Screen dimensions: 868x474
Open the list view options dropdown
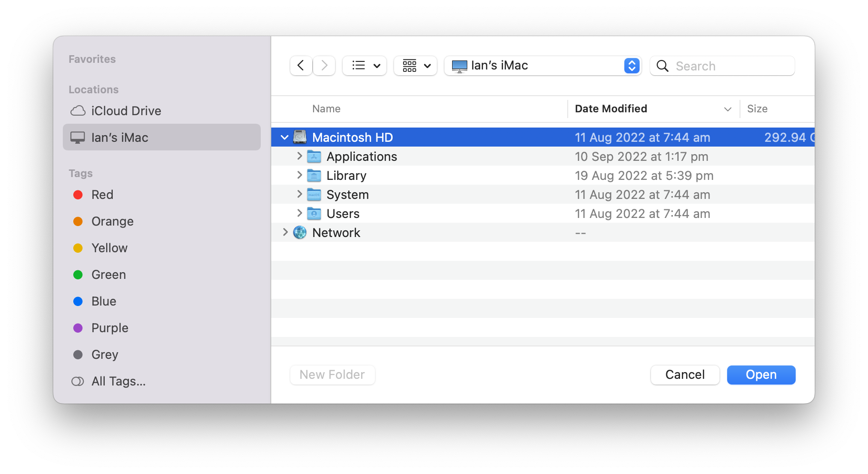coord(365,66)
